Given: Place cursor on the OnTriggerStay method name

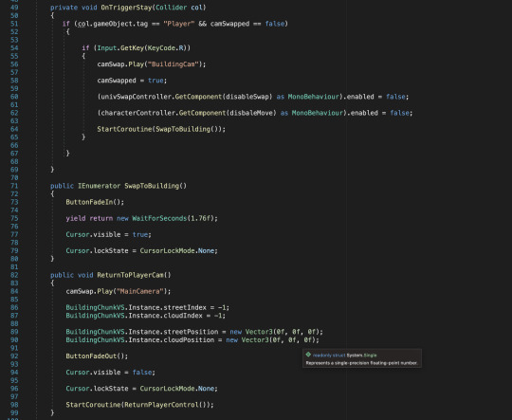Looking at the screenshot, I should (126, 8).
